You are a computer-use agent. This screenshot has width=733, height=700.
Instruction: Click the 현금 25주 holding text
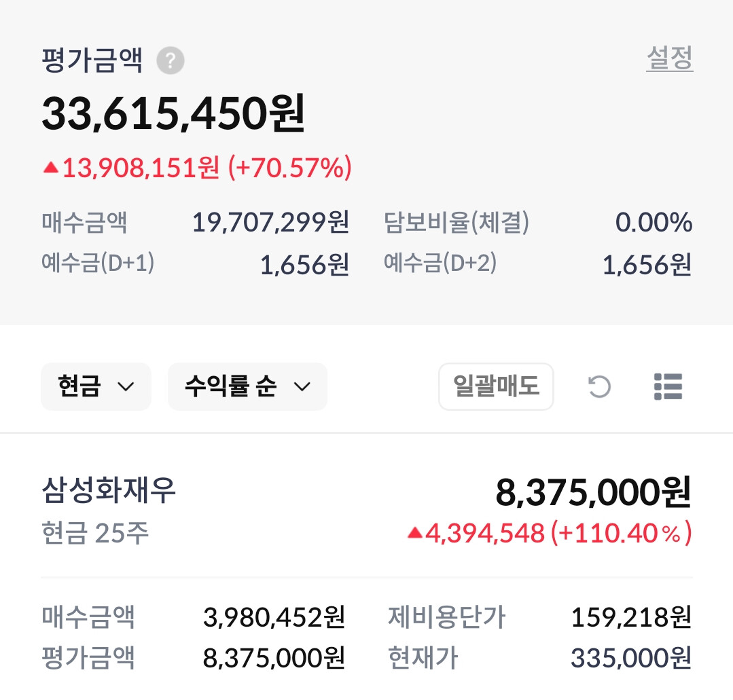pyautogui.click(x=95, y=534)
